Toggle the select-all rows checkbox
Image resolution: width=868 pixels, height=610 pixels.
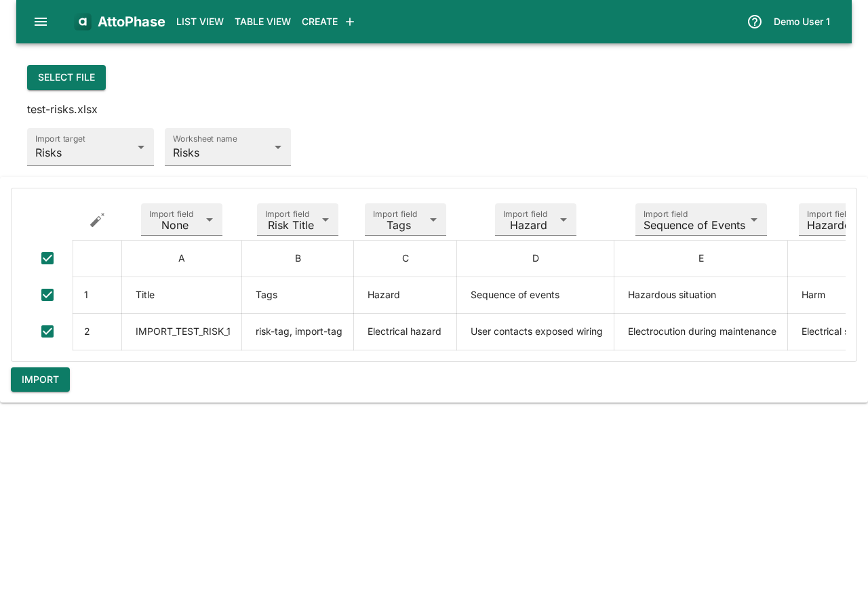pos(47,258)
